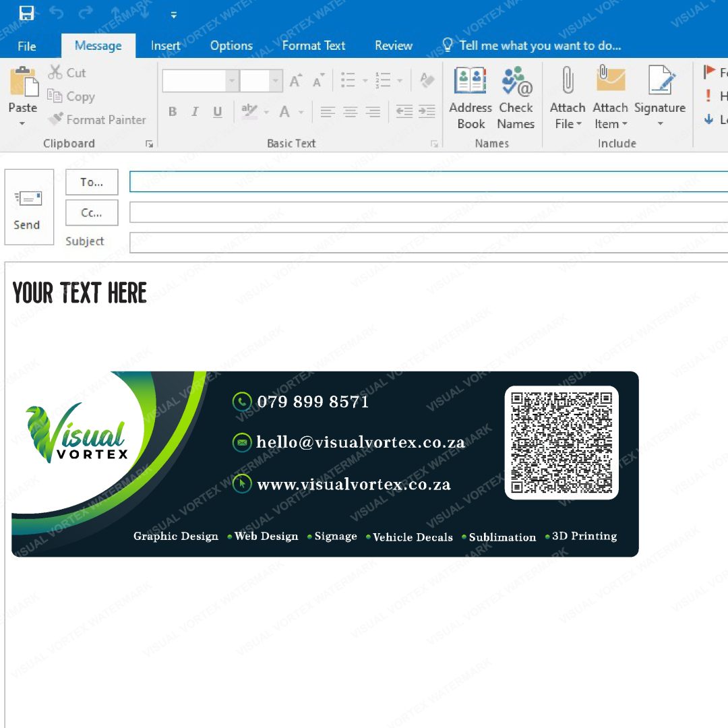This screenshot has height=728, width=728.
Task: Click into the Subject field
Action: click(x=429, y=243)
